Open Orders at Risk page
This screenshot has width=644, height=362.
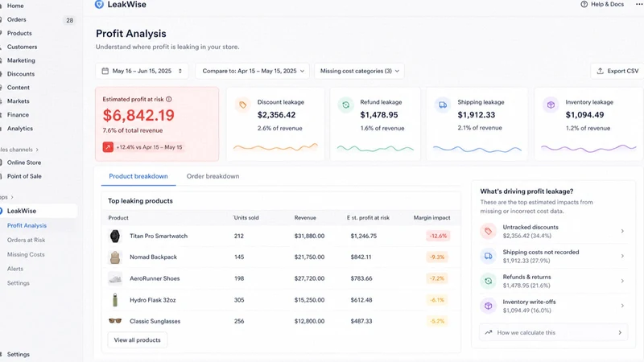point(26,240)
